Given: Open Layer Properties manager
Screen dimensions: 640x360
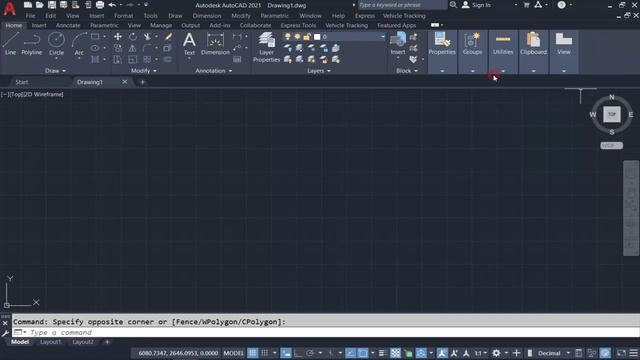Looking at the screenshot, I should 266,47.
